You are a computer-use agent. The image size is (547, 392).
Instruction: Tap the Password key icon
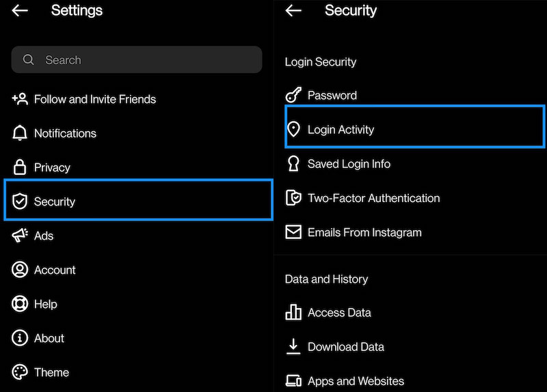[x=293, y=96]
